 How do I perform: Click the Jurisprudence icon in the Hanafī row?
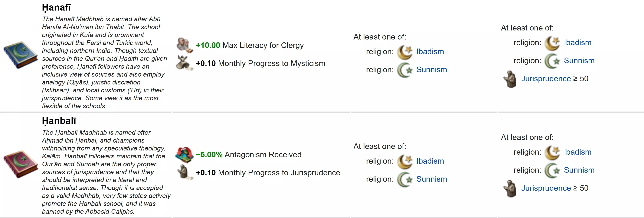510,79
